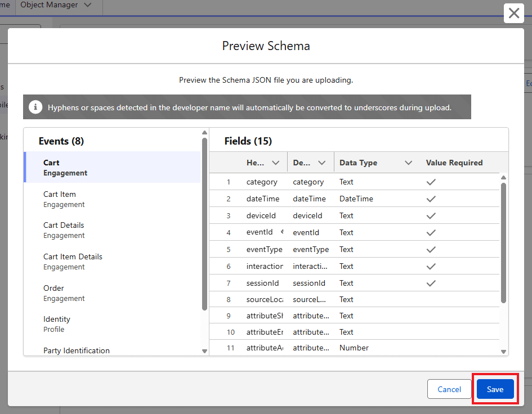532x414 pixels.
Task: Click the interacti... developer name cell
Action: [310, 267]
